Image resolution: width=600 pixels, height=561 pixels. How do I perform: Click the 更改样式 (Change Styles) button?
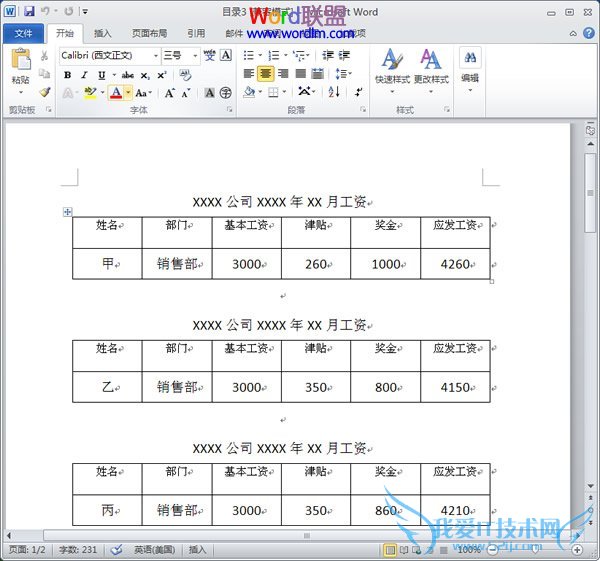coord(431,71)
